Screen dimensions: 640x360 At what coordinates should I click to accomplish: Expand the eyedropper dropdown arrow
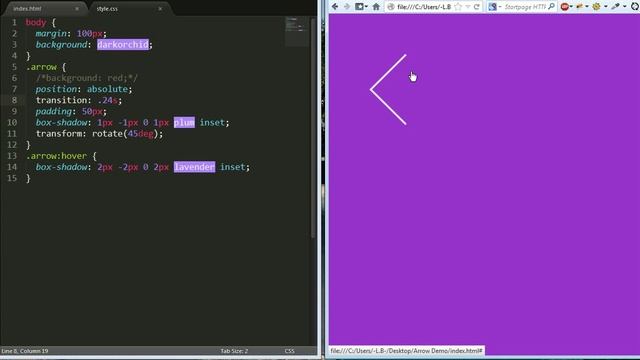tap(624, 7)
